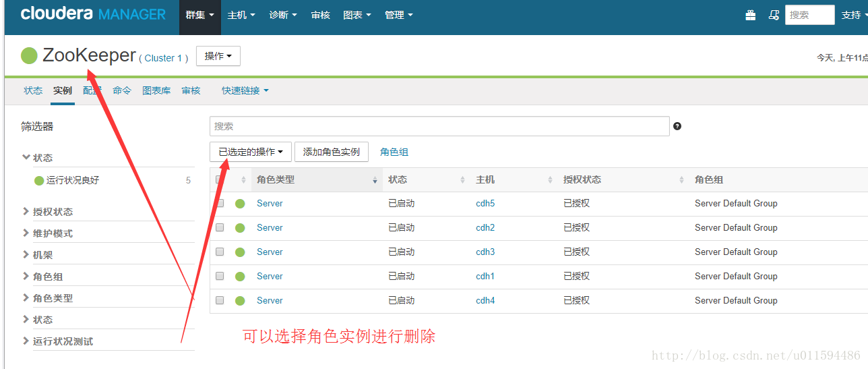Image resolution: width=868 pixels, height=369 pixels.
Task: Expand the 维护模式 filter
Action: [x=48, y=233]
